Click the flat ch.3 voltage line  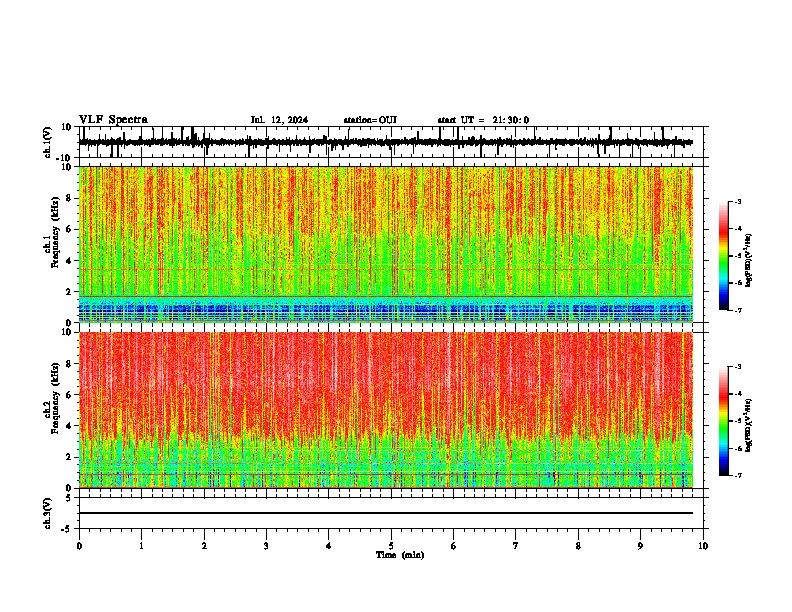point(386,513)
